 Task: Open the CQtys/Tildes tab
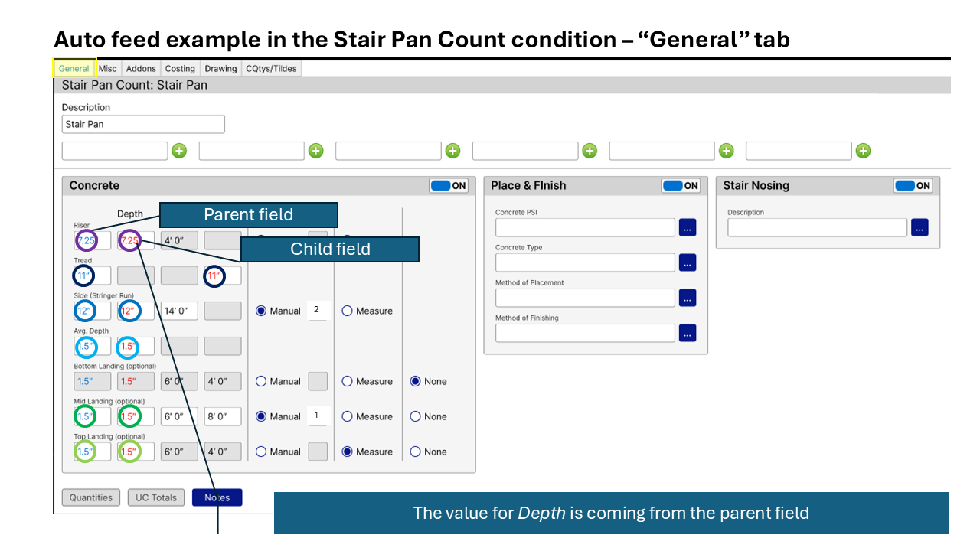(x=271, y=69)
